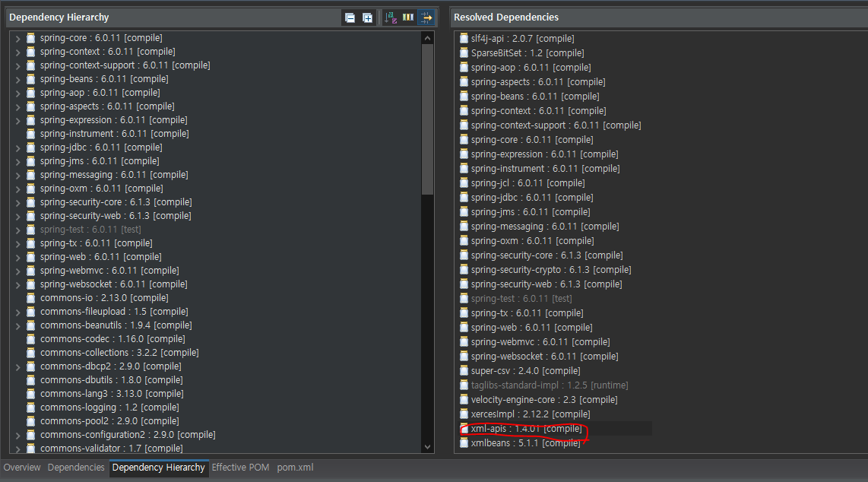The height and width of the screenshot is (482, 868).
Task: Click jar icon of commons-io in hierarchy
Action: 31,298
